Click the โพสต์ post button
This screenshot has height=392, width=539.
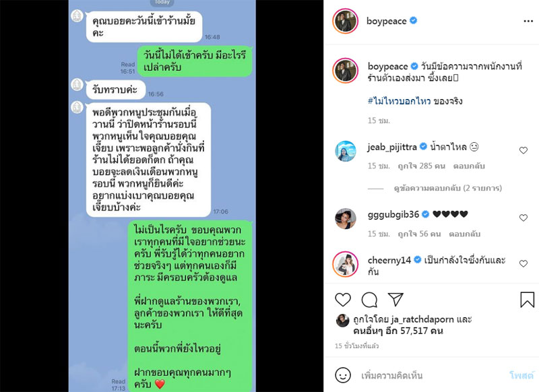coord(521,375)
